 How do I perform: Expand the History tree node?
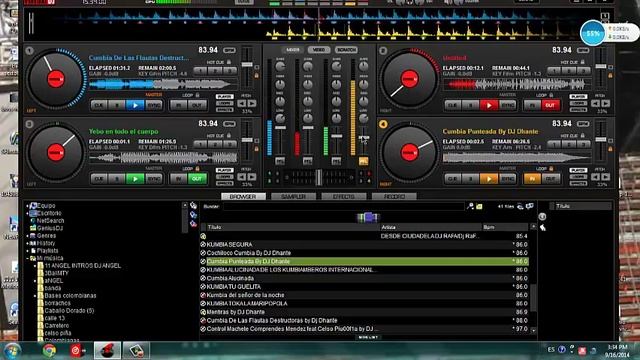pyautogui.click(x=28, y=243)
